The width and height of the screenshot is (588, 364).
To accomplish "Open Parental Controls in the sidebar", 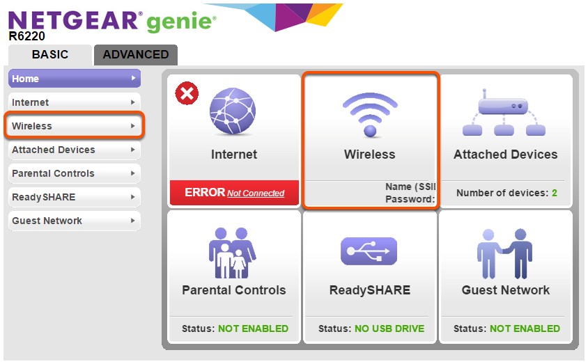I will (75, 173).
